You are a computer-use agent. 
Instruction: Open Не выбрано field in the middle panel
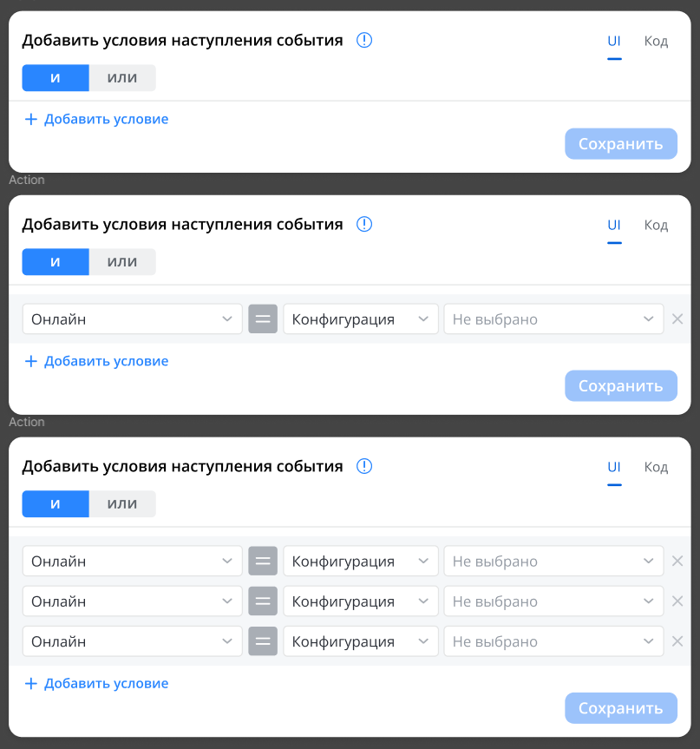[554, 319]
